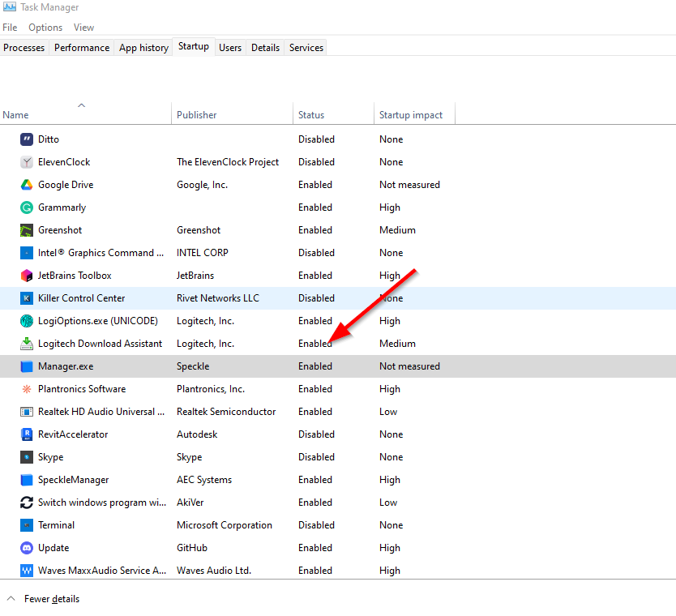Select the Google Drive icon
This screenshot has height=616, width=676.
click(27, 185)
